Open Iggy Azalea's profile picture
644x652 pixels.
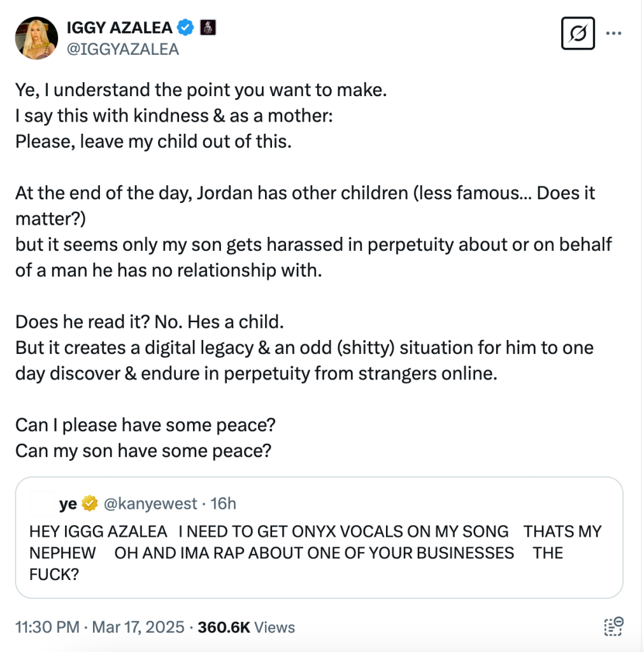[x=37, y=38]
